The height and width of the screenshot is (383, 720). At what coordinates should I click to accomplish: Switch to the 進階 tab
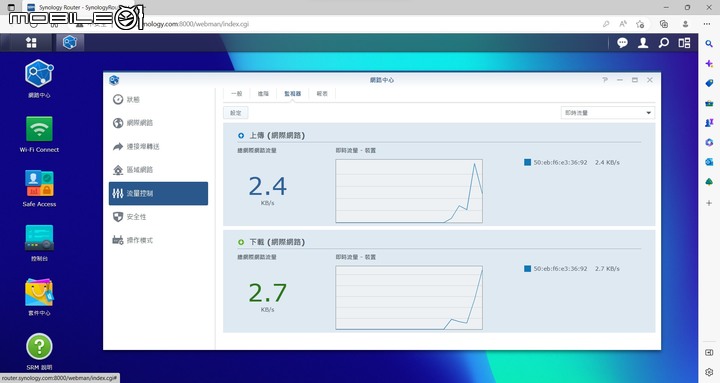click(263, 94)
